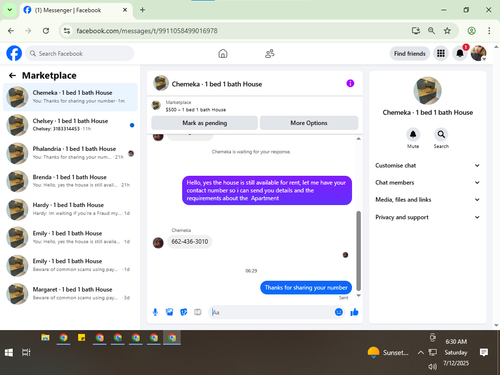Reload the page with the refresh icon
The image size is (500, 375).
(x=46, y=31)
